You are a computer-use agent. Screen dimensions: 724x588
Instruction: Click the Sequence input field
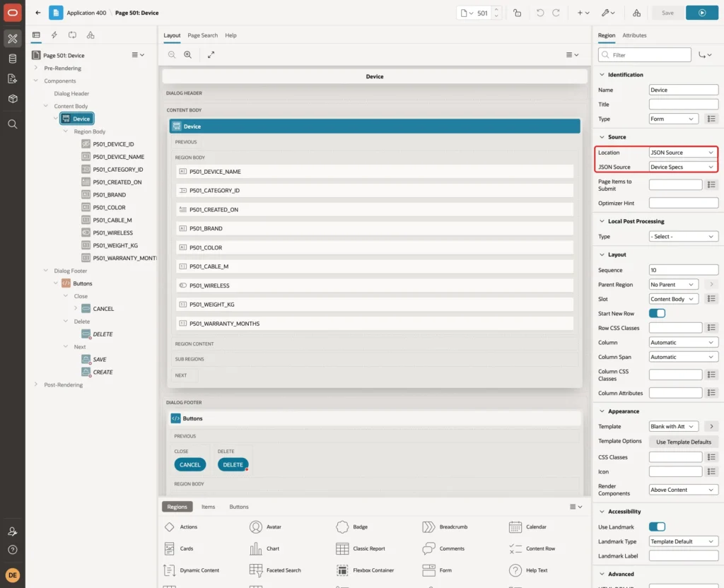pyautogui.click(x=684, y=270)
